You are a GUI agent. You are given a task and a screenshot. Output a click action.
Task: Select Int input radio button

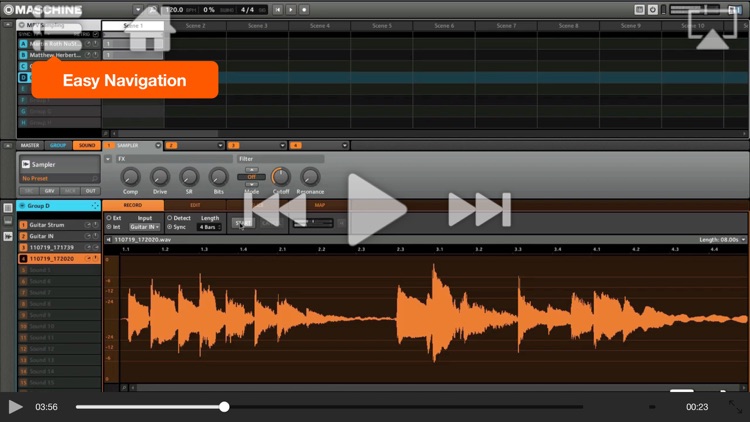109,227
